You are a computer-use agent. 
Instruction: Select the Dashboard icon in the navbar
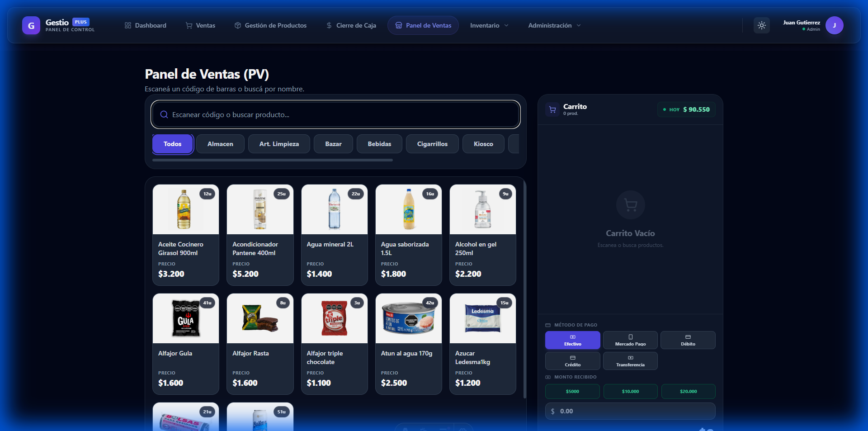click(127, 25)
